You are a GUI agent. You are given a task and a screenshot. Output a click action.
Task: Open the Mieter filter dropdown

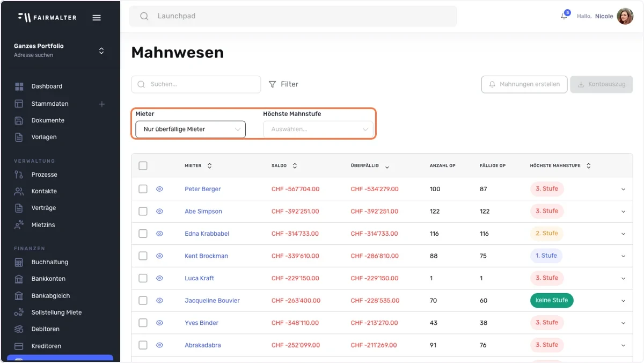(x=191, y=129)
